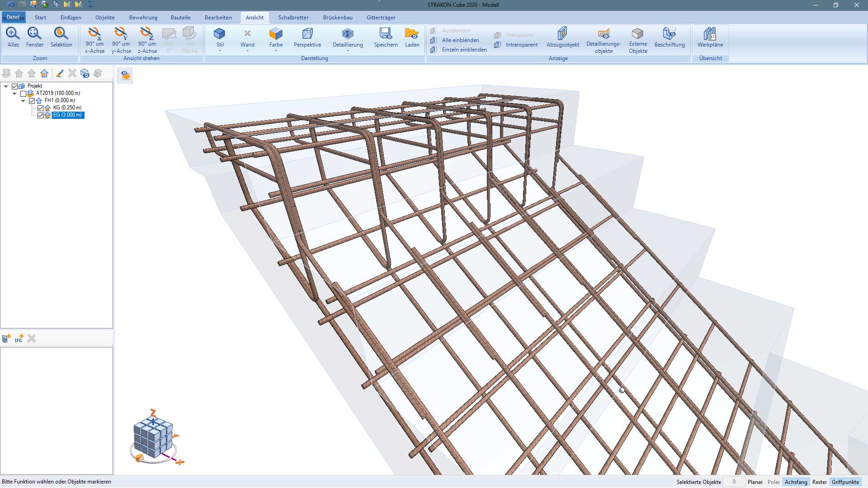
Task: Click the save-with-question-mark icon in the title bar
Action: [x=33, y=5]
